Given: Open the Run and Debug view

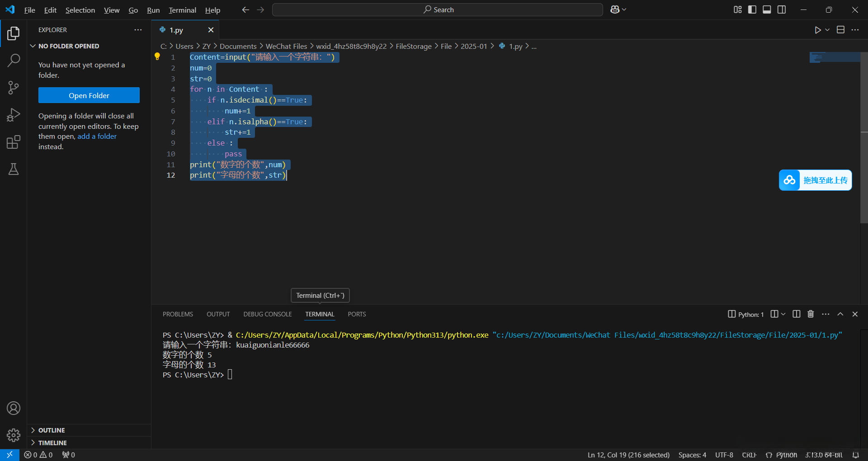Looking at the screenshot, I should 14,115.
